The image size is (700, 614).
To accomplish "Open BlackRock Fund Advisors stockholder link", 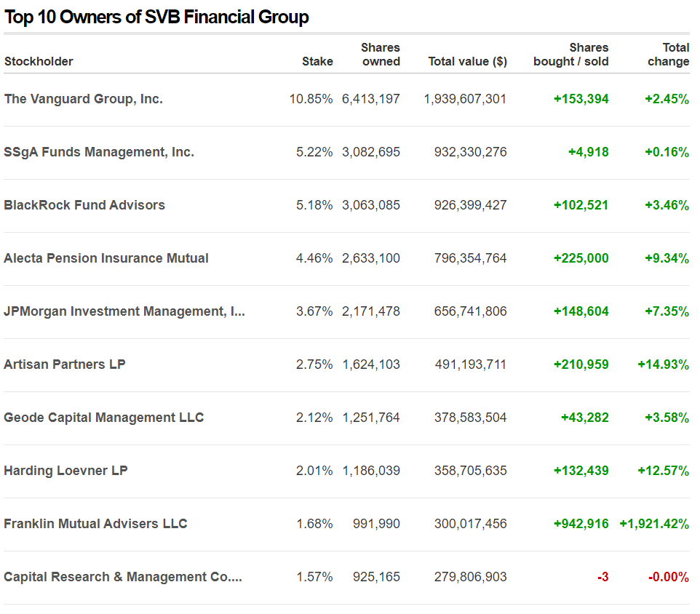I will (84, 205).
